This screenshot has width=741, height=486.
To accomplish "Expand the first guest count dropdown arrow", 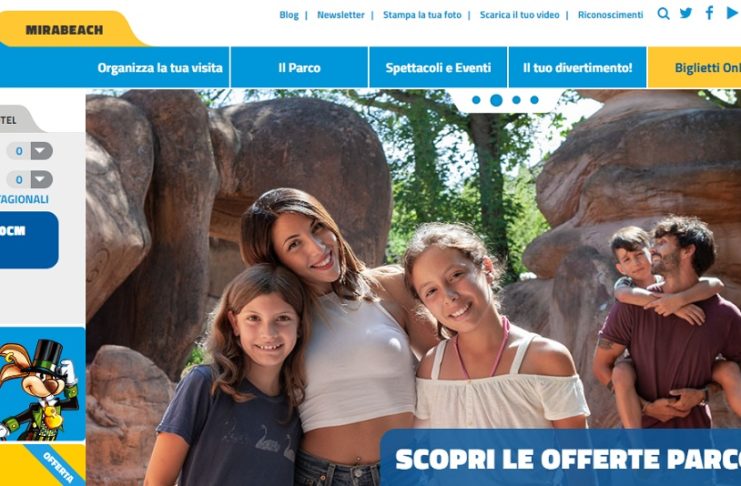I will (x=42, y=151).
